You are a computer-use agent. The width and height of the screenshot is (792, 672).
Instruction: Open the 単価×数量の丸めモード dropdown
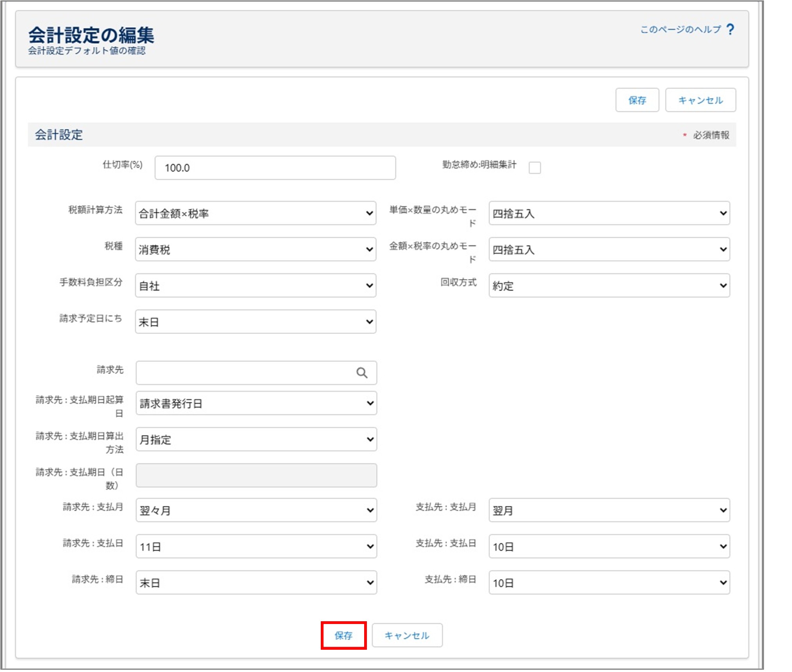click(609, 213)
